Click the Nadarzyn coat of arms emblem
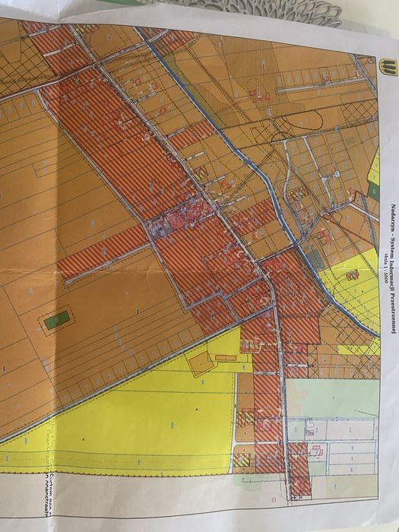The height and width of the screenshot is (532, 399). pos(388,67)
